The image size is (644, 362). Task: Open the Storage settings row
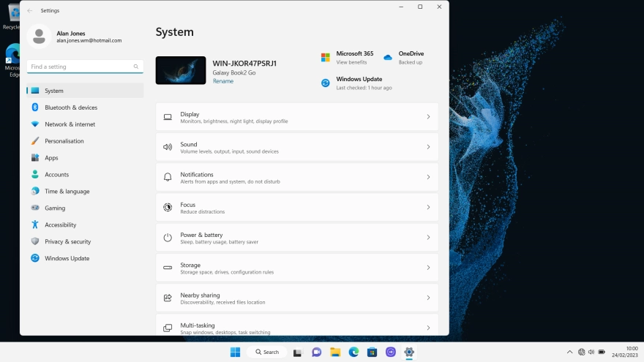(296, 268)
